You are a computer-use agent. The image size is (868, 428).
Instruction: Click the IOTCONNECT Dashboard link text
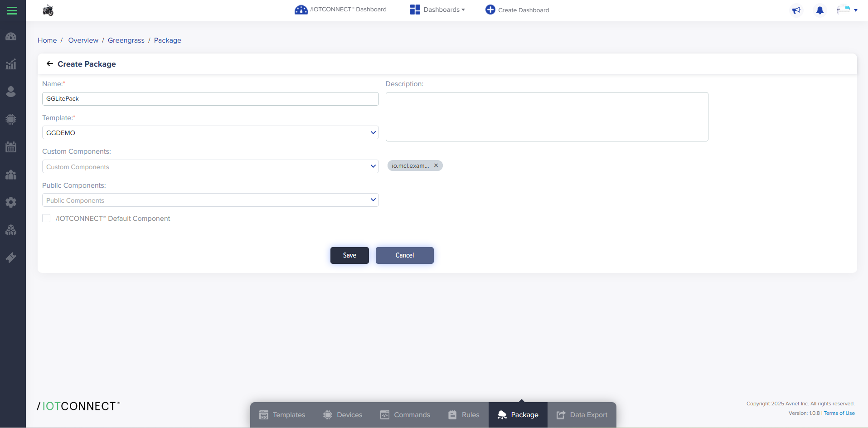coord(348,10)
